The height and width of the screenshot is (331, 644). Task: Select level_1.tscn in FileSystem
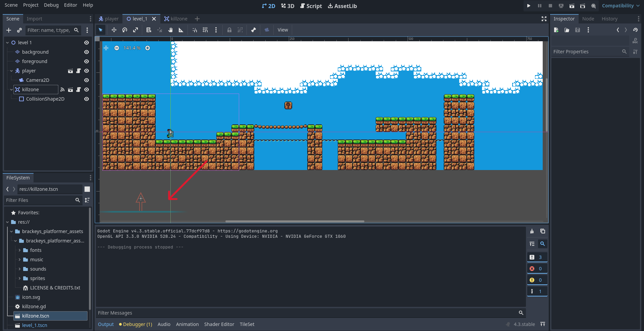click(x=35, y=325)
